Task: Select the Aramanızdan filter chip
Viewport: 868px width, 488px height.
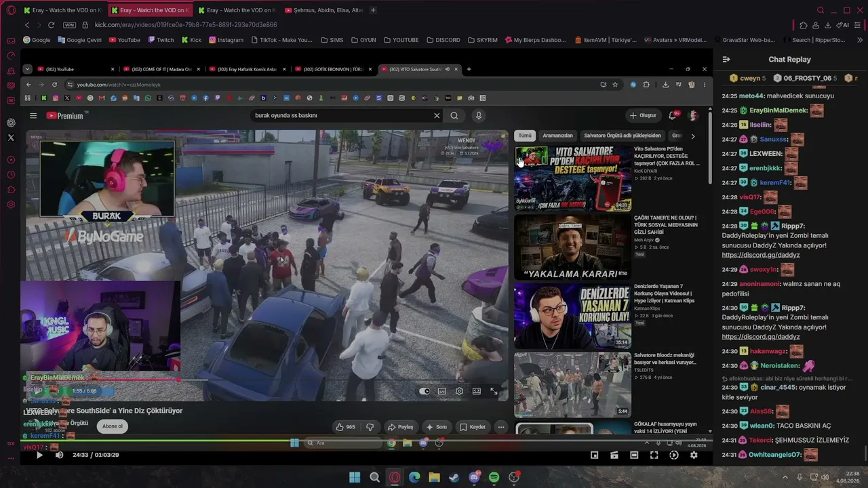Action: 557,136
